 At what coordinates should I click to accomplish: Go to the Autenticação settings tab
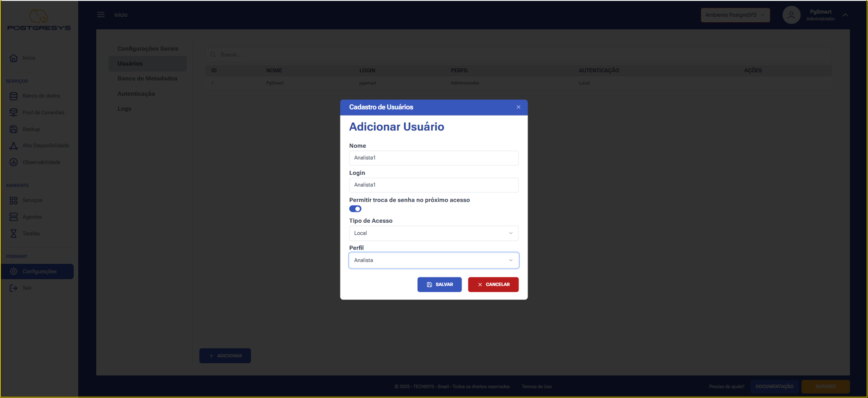[136, 94]
